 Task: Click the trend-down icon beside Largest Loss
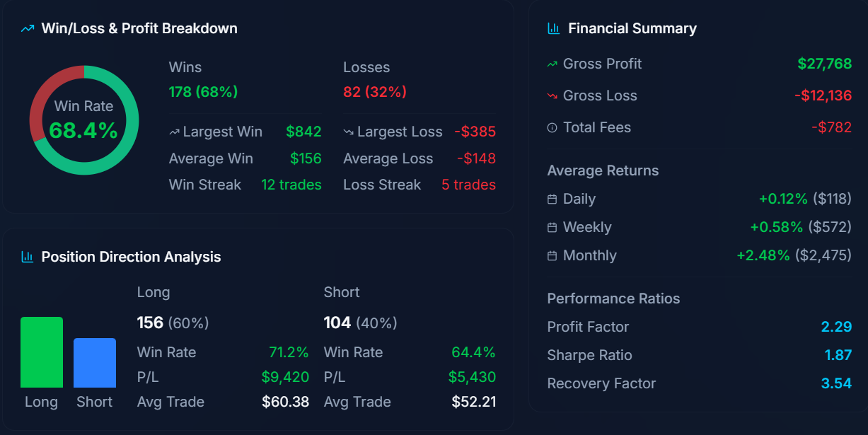(x=348, y=132)
